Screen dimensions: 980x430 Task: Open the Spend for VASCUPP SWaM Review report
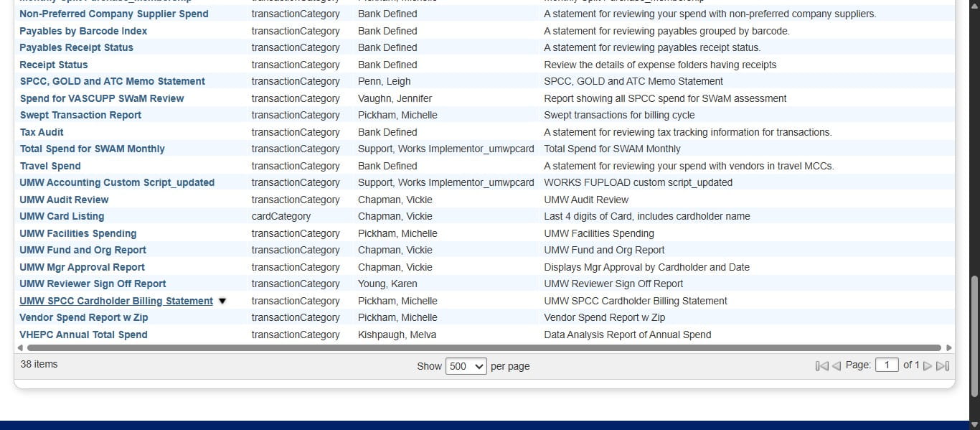tap(102, 98)
